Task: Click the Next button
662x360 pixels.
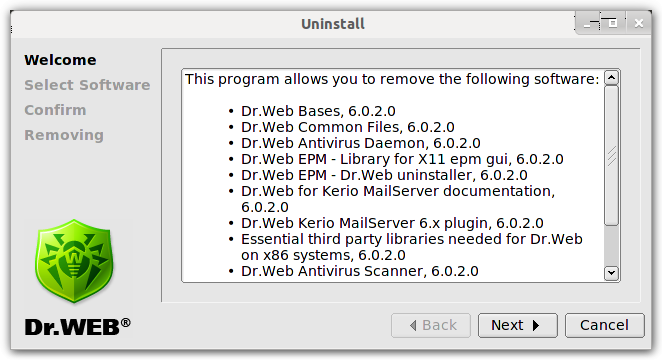Action: point(518,325)
